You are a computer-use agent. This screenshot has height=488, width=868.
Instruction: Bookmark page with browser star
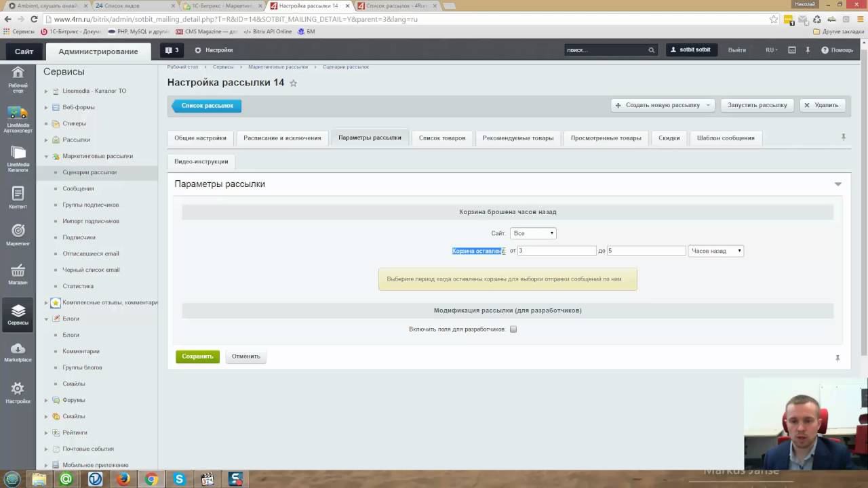(x=774, y=19)
